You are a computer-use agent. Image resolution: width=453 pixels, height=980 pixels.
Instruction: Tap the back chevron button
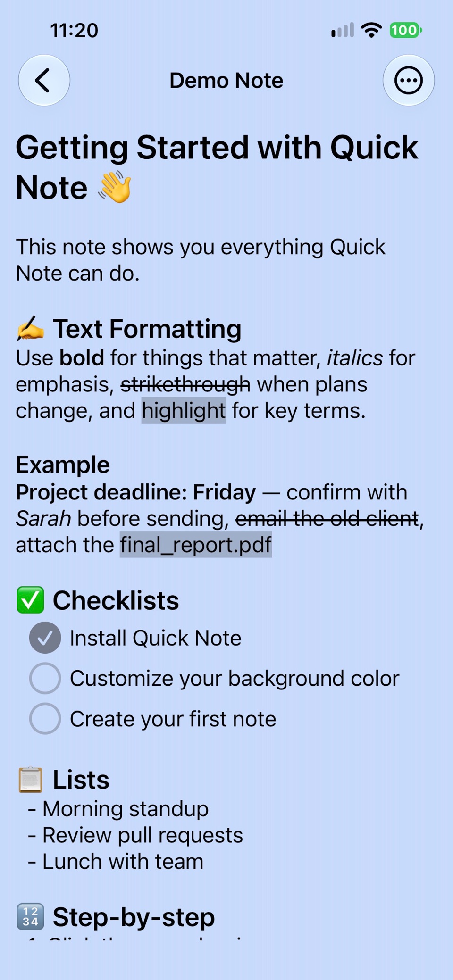point(44,80)
